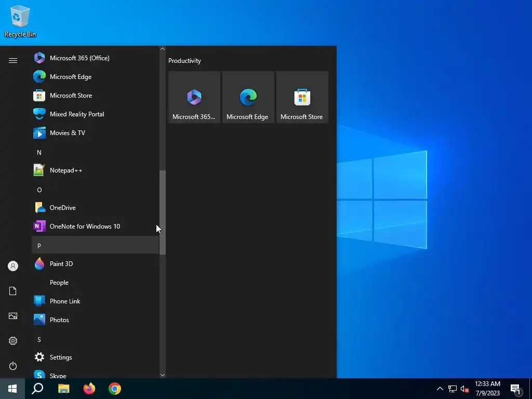Click the Microsoft 365 pinned tile
Viewport: 532px width, 399px height.
[x=194, y=97]
